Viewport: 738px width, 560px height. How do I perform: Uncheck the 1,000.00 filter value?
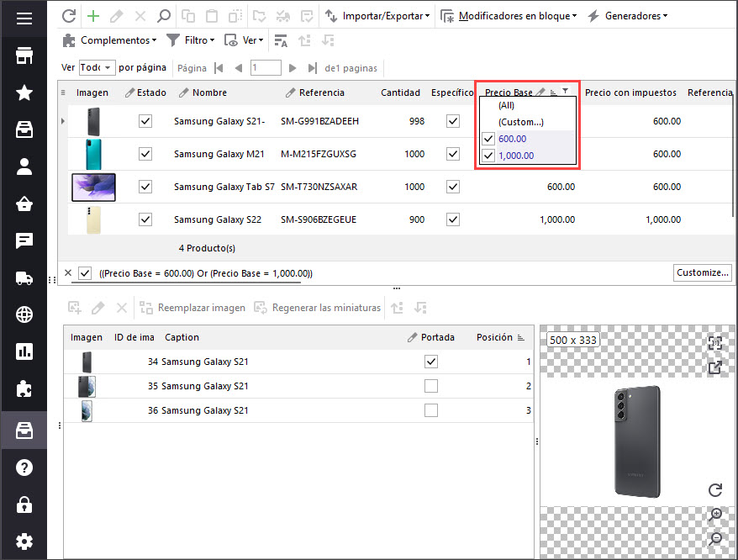tap(488, 156)
